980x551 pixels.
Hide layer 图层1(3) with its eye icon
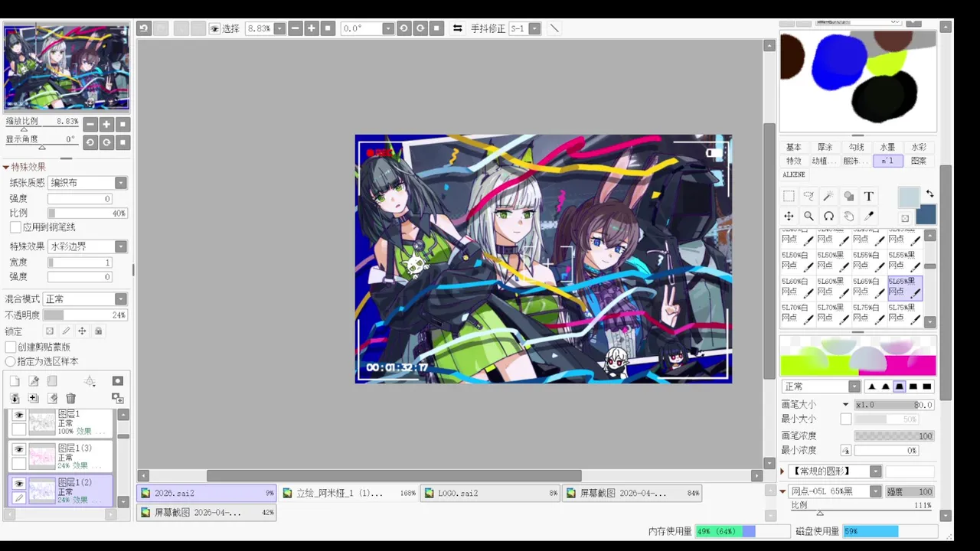pyautogui.click(x=19, y=450)
